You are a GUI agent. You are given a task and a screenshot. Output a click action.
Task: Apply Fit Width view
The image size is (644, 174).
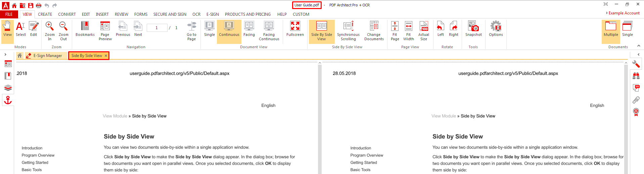(408, 31)
